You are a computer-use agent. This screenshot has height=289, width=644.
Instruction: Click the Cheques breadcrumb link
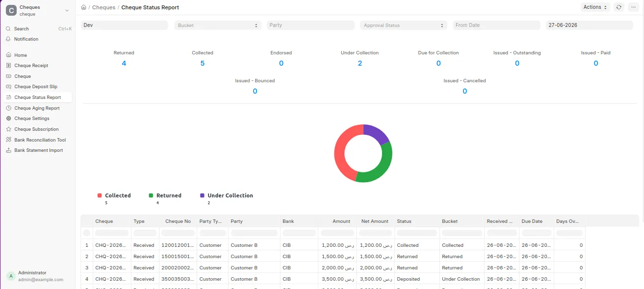click(x=104, y=8)
